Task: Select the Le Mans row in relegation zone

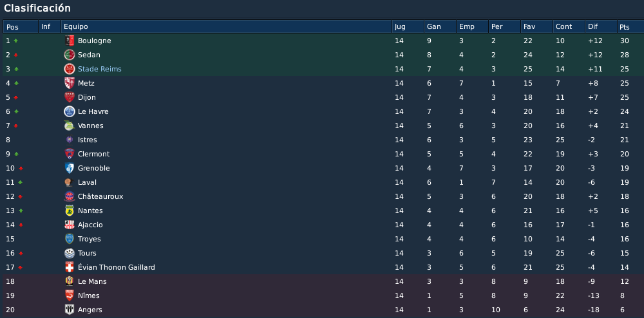Action: coord(322,281)
